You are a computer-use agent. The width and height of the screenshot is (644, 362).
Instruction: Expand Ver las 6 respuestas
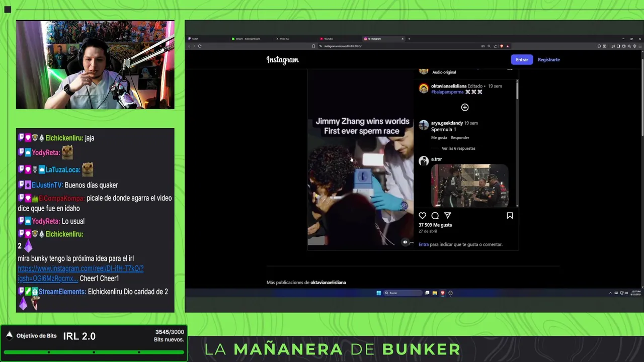458,148
